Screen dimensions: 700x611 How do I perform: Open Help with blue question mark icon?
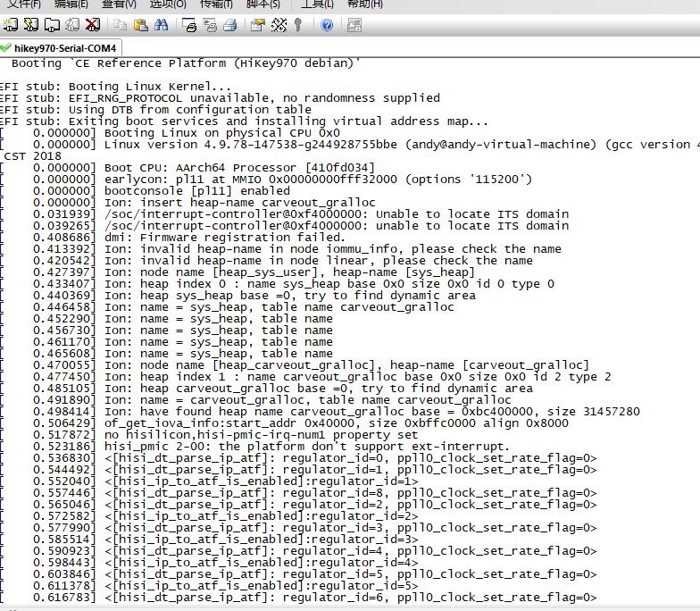pyautogui.click(x=327, y=25)
